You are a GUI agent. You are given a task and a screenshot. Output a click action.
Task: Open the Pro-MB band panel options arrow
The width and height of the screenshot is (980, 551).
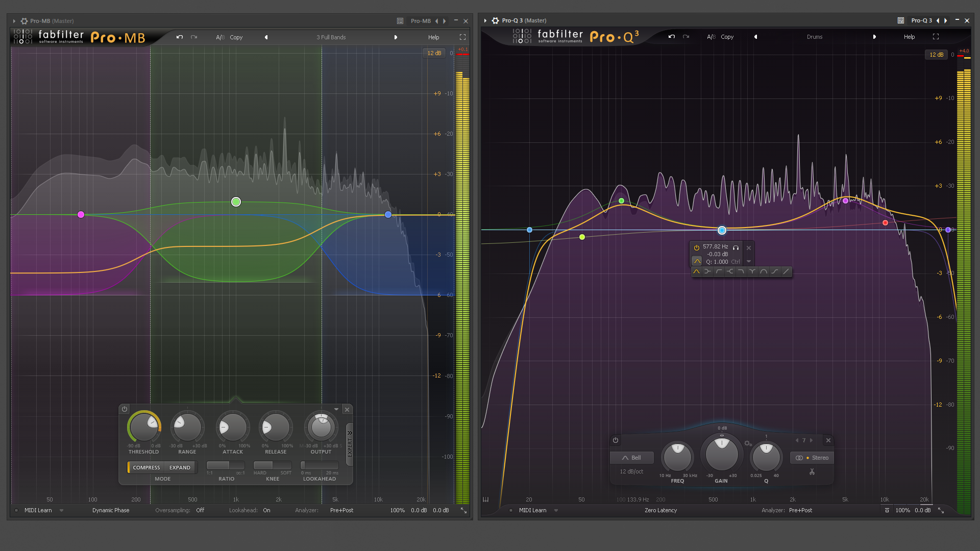[336, 409]
